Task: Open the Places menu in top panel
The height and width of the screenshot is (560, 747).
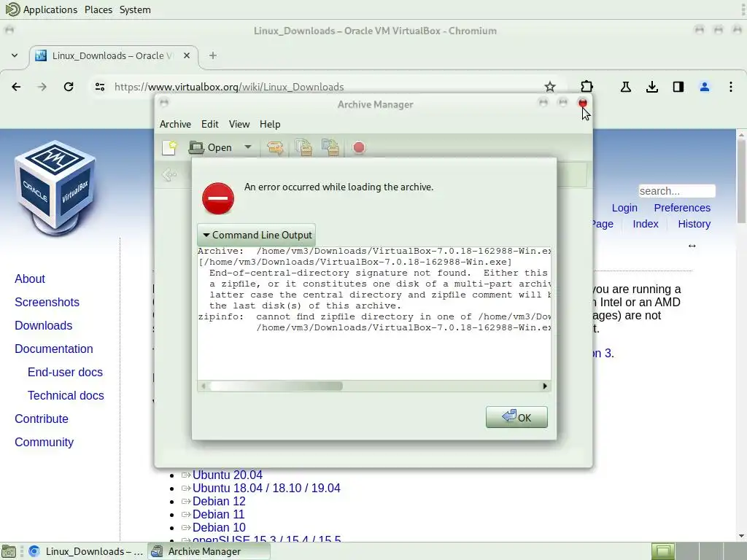Action: pos(98,9)
